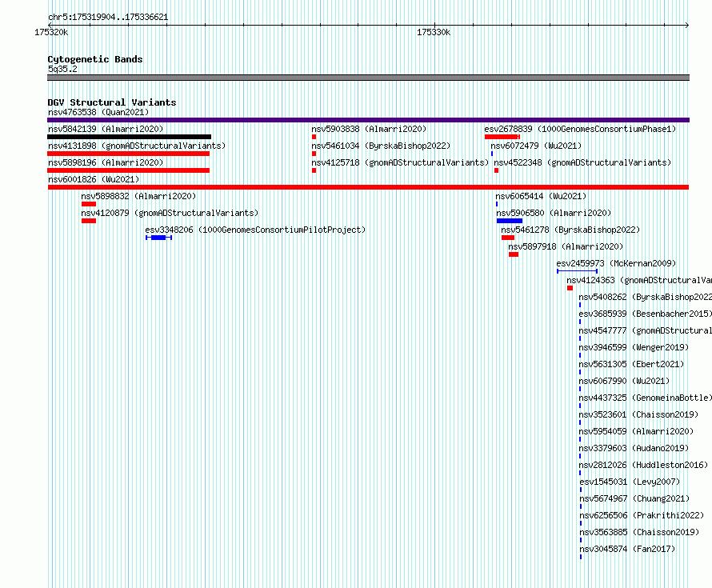
Task: Click the red nsv5897918 variant bar
Action: click(x=514, y=254)
